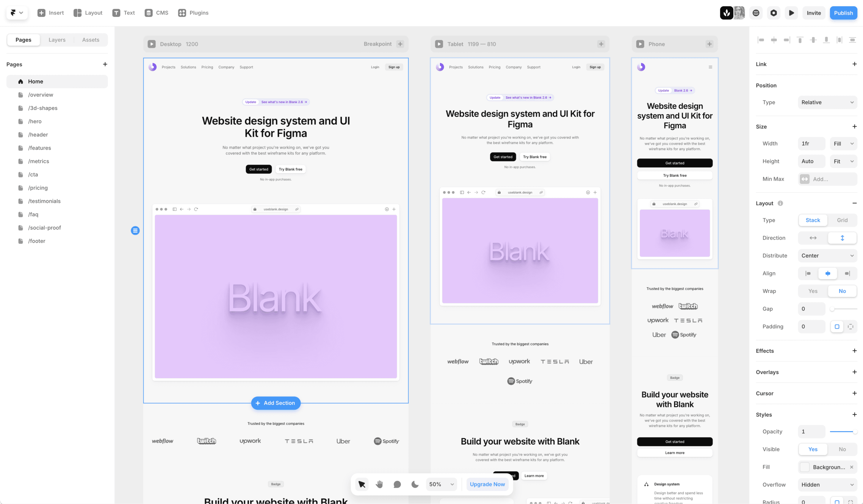Select the /pricing page in the sidebar

pyautogui.click(x=38, y=188)
